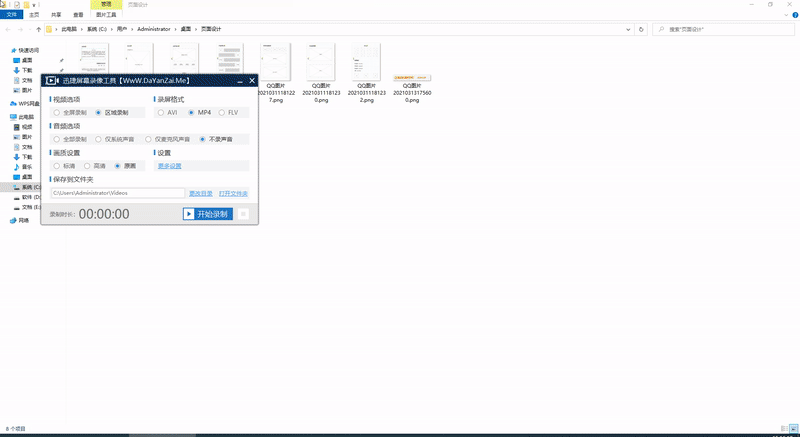Select file QQ图片20210311181227.png
Screen dimensions: 800x437
coord(276,73)
